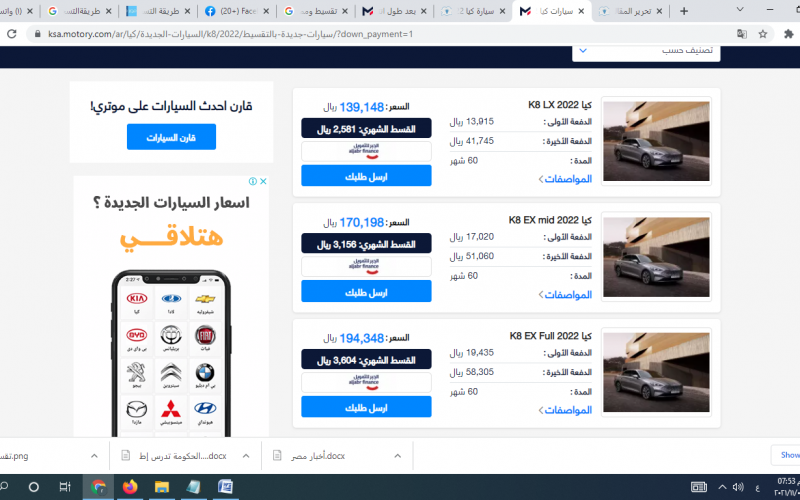Launch File Explorer from the taskbar
The height and width of the screenshot is (500, 800).
point(162,487)
